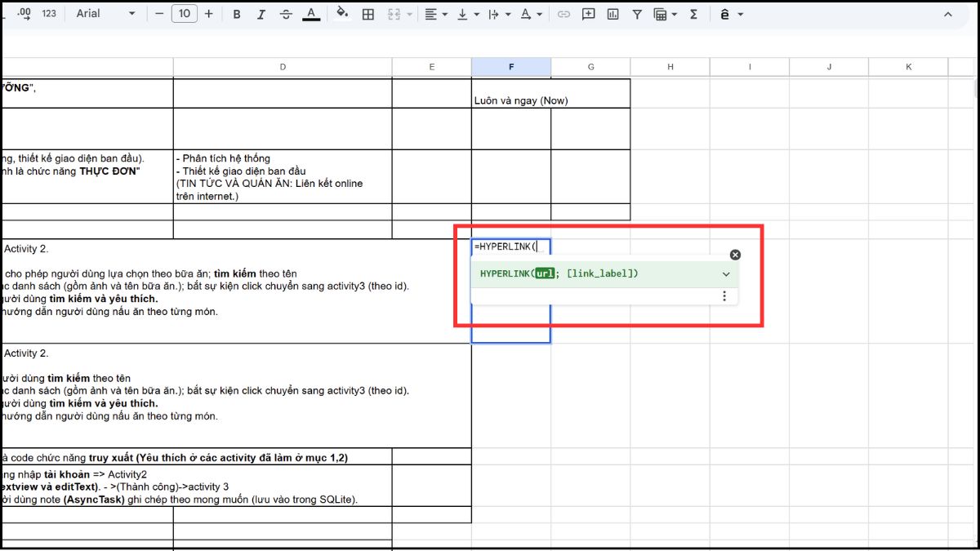
Task: Insert a link into the cell
Action: (563, 14)
